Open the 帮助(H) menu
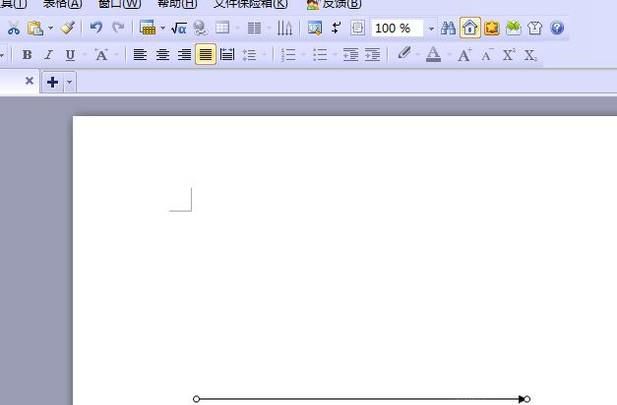 (x=177, y=4)
